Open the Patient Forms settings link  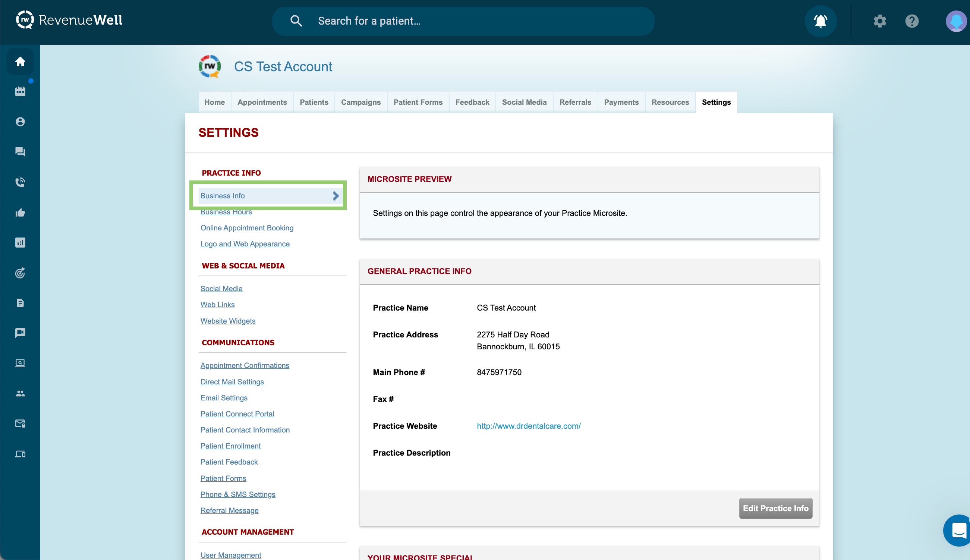click(223, 478)
